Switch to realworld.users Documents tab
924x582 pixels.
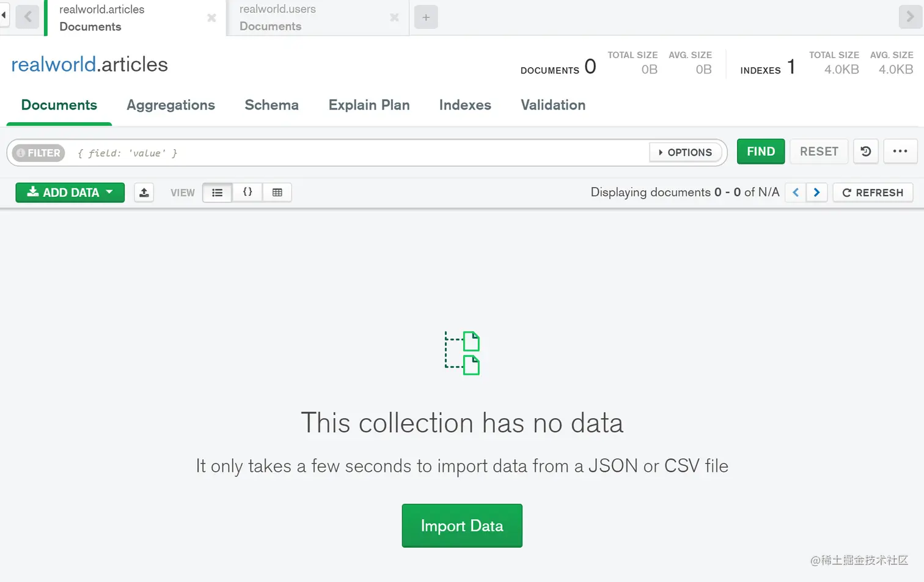coord(318,18)
